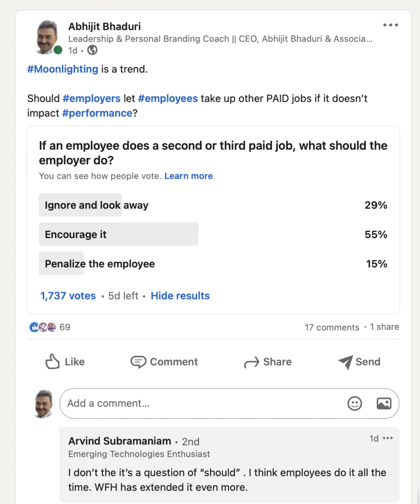
Task: Click the Comment speech bubble icon
Action: (x=138, y=362)
